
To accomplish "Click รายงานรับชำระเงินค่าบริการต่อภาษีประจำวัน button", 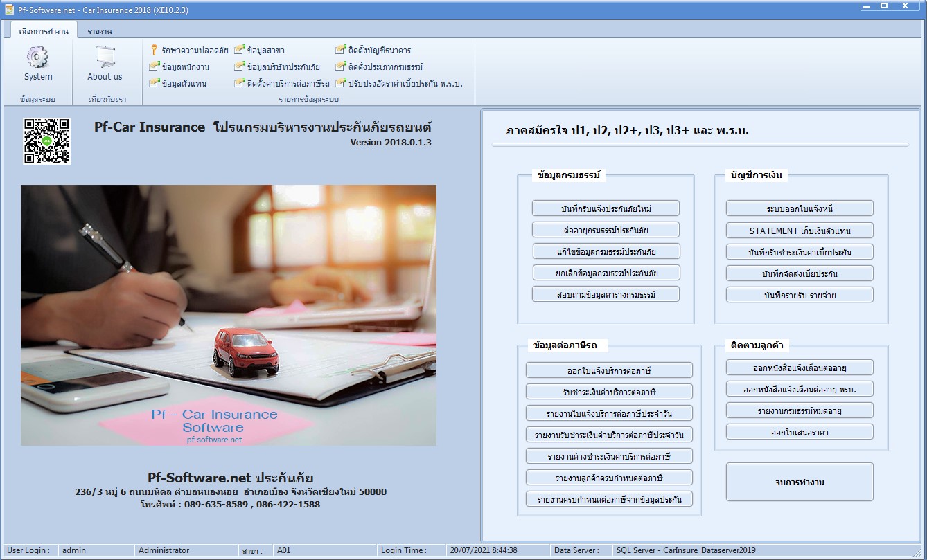I will pyautogui.click(x=609, y=435).
